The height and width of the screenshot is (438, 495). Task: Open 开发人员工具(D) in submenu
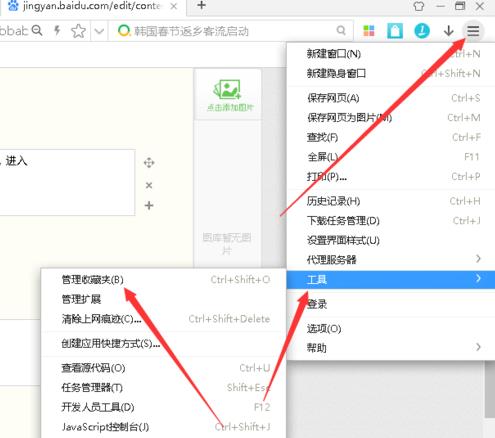coord(163,407)
